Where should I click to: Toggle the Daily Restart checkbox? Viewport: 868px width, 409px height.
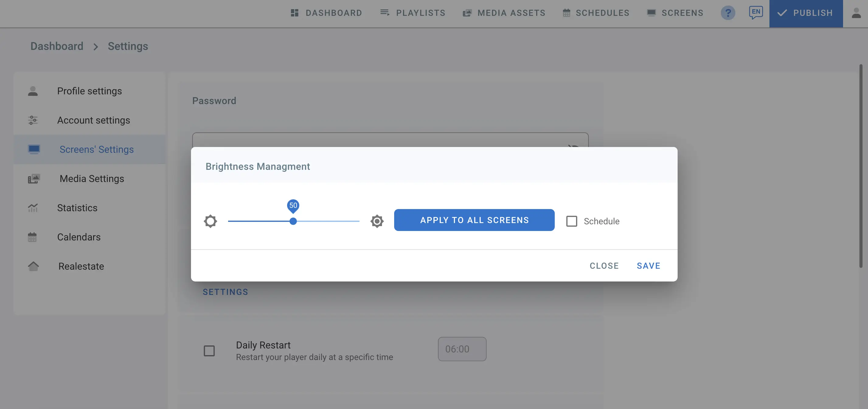209,351
